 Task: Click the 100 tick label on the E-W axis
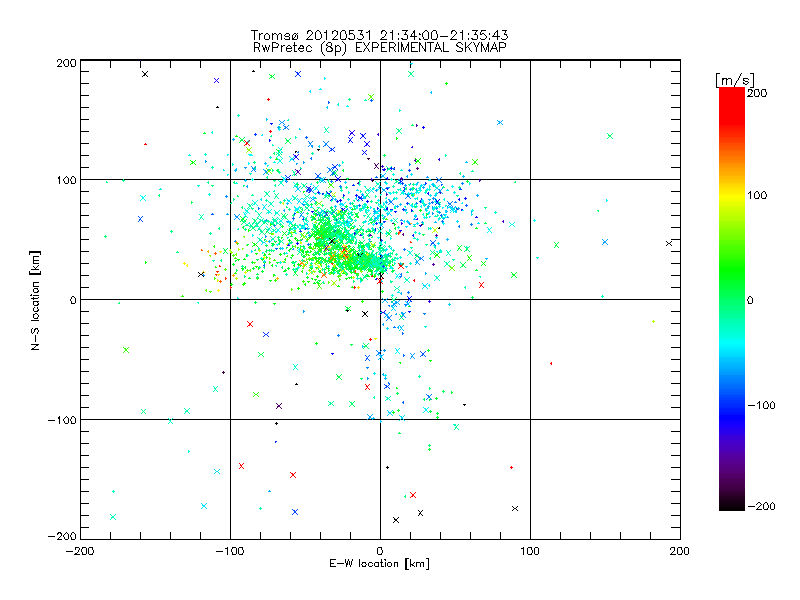pyautogui.click(x=530, y=551)
